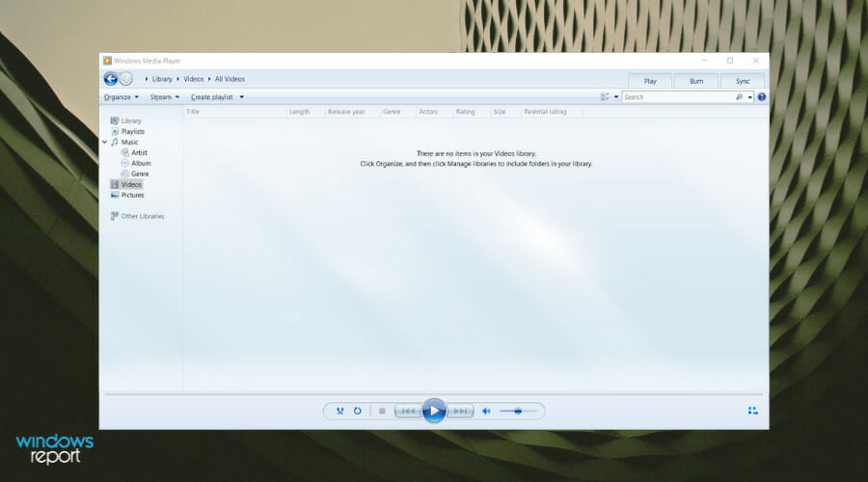
Task: Click the blue Back arrow button
Action: 111,79
